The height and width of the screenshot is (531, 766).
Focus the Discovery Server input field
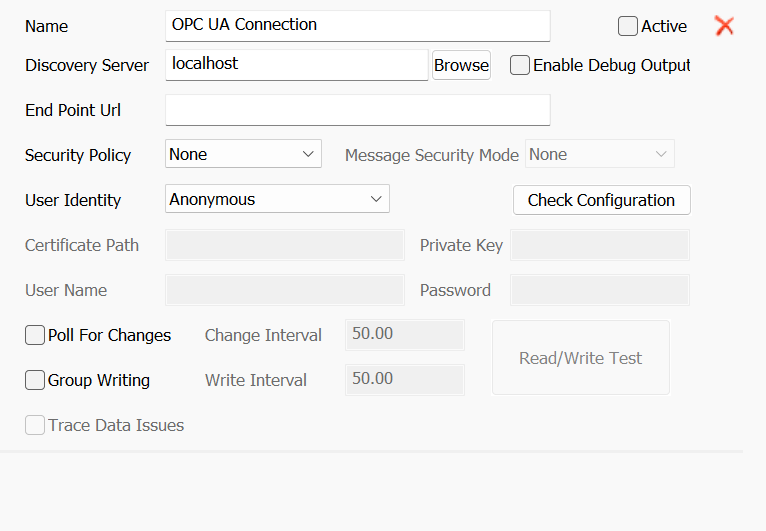pos(296,64)
